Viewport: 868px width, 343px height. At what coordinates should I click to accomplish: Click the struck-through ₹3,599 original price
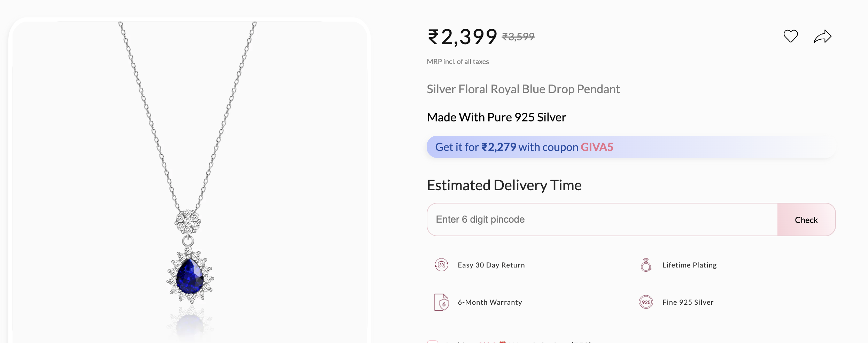coord(518,36)
